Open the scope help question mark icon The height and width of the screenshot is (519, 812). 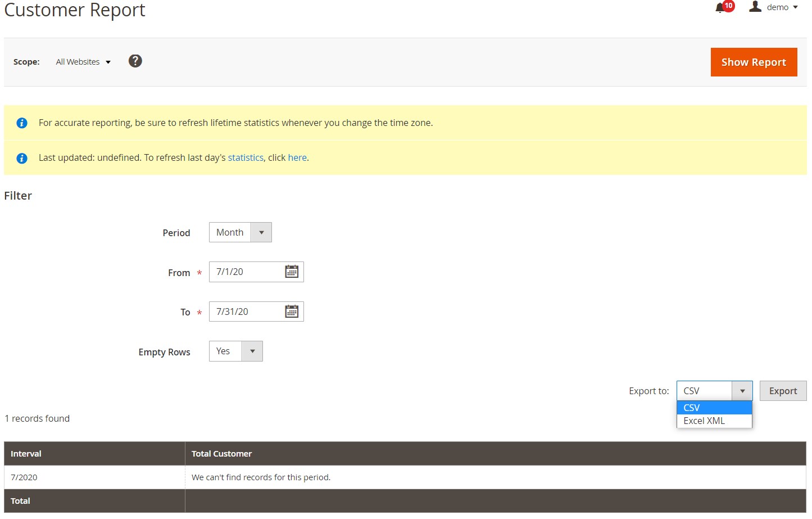point(135,61)
